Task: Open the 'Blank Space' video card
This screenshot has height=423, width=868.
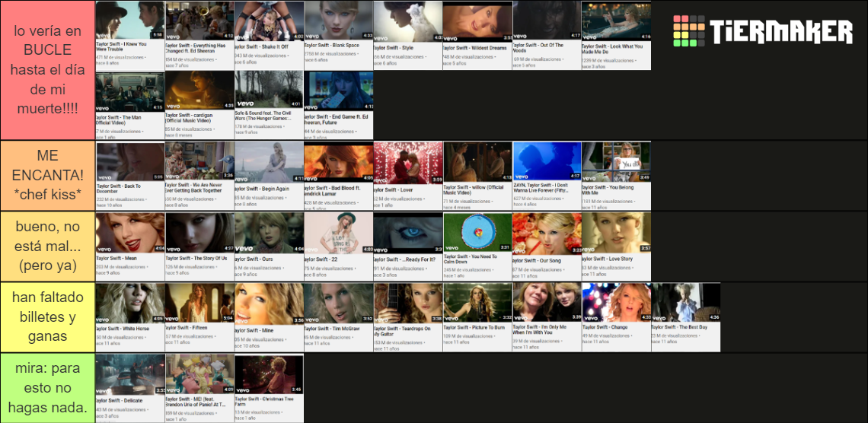Action: coord(339,36)
